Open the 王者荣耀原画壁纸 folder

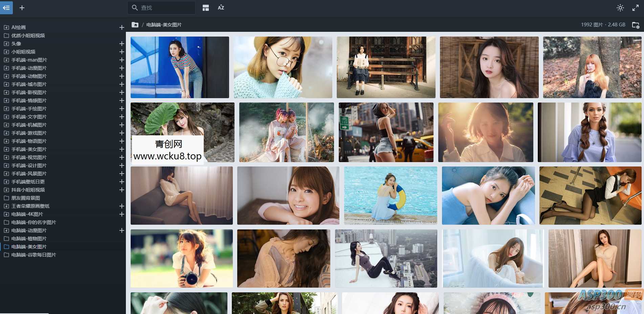[30, 206]
